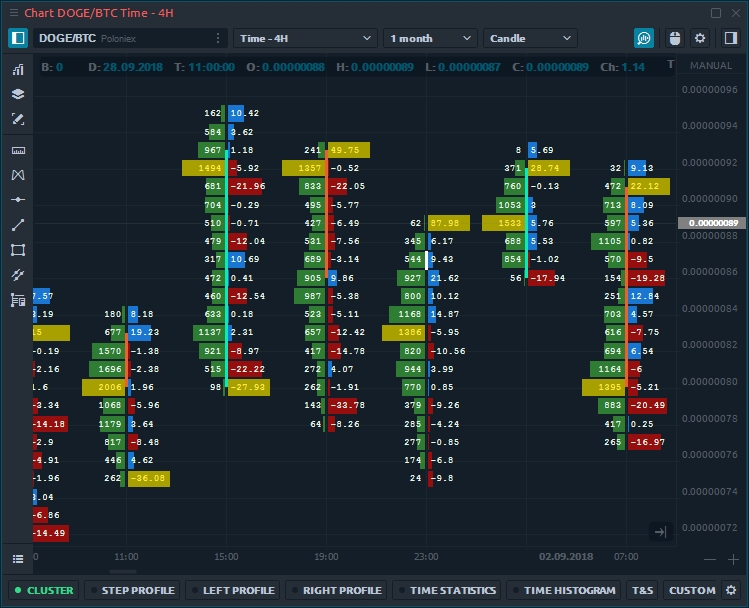This screenshot has width=749, height=608.
Task: Toggle the Cluster display mode
Action: 43,590
